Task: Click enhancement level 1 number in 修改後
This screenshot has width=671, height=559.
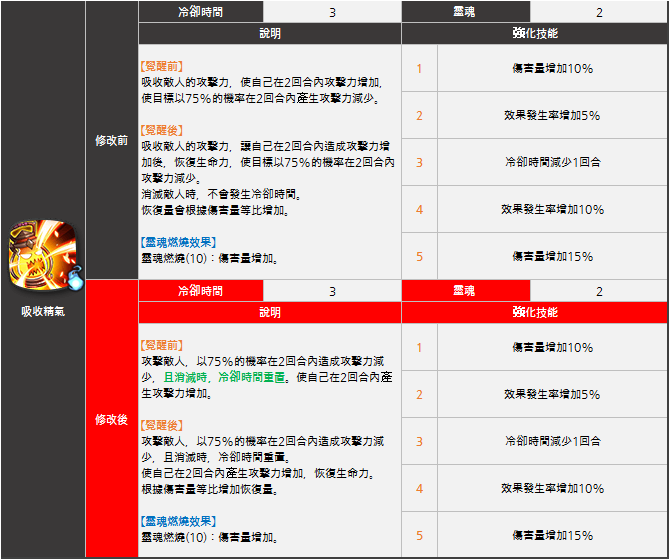Action: click(419, 348)
